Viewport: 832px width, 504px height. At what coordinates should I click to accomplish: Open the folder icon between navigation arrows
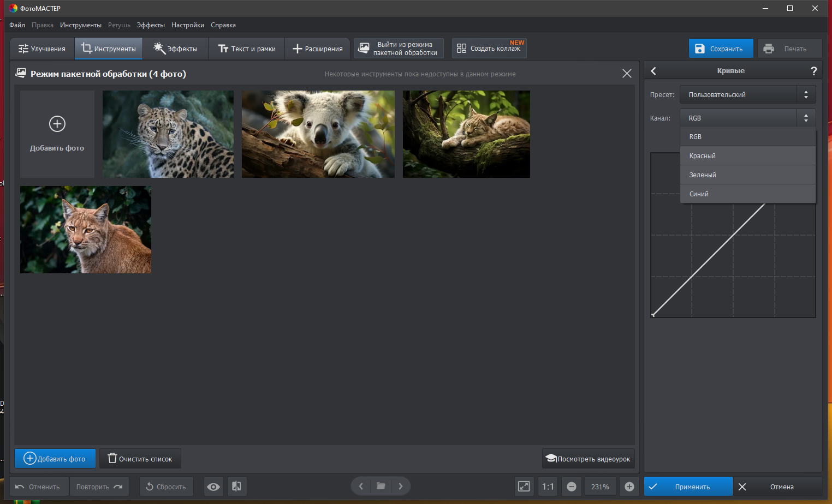click(x=381, y=486)
